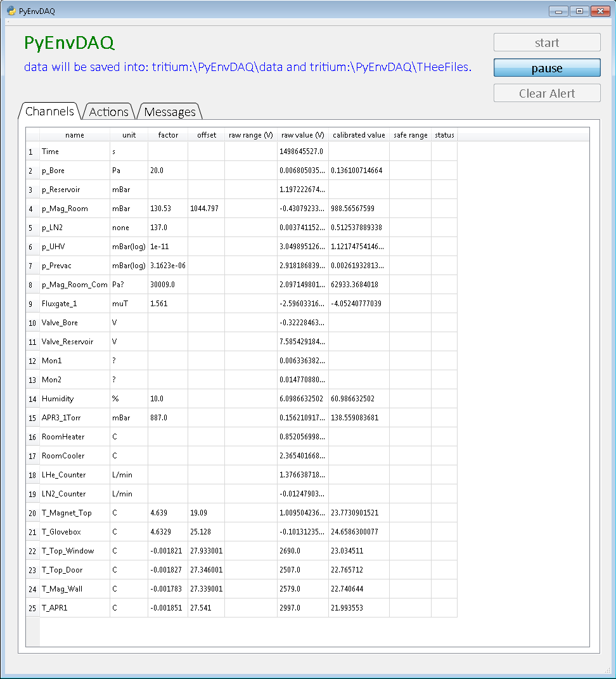This screenshot has width=616, height=679.
Task: Click calibrated value 62933.3684018
Action: tap(359, 285)
